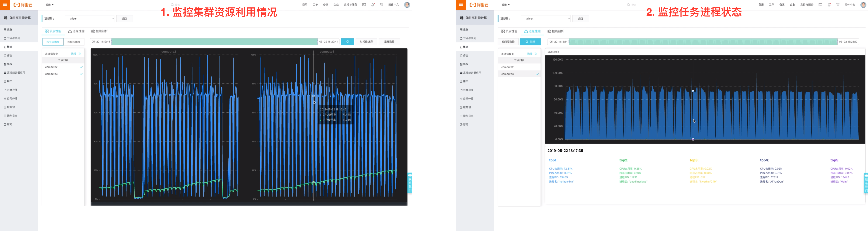The width and height of the screenshot is (868, 231).
Task: Switch to 性能剖析 tab in right console
Action: [x=556, y=31]
